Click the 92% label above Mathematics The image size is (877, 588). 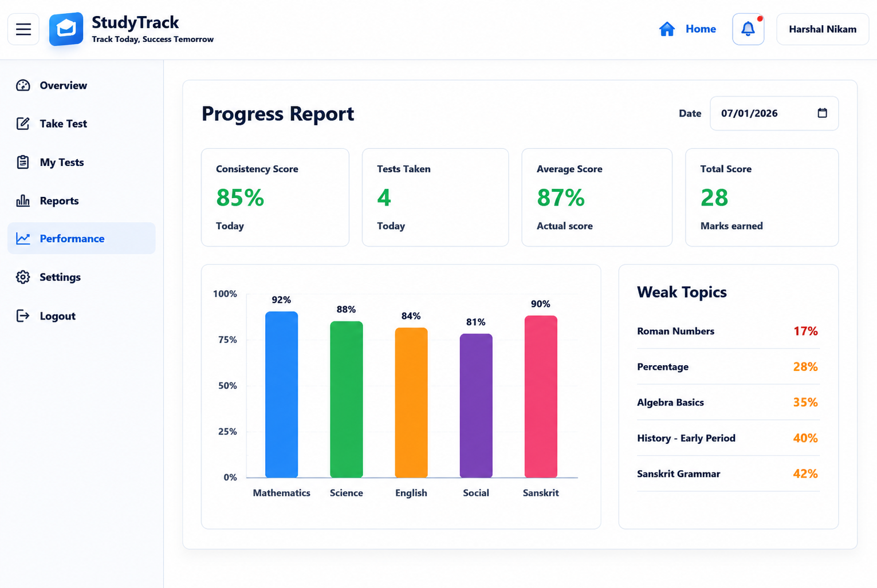[281, 300]
